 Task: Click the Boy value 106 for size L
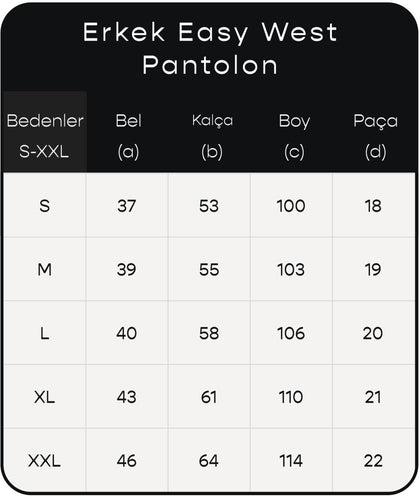coord(291,333)
